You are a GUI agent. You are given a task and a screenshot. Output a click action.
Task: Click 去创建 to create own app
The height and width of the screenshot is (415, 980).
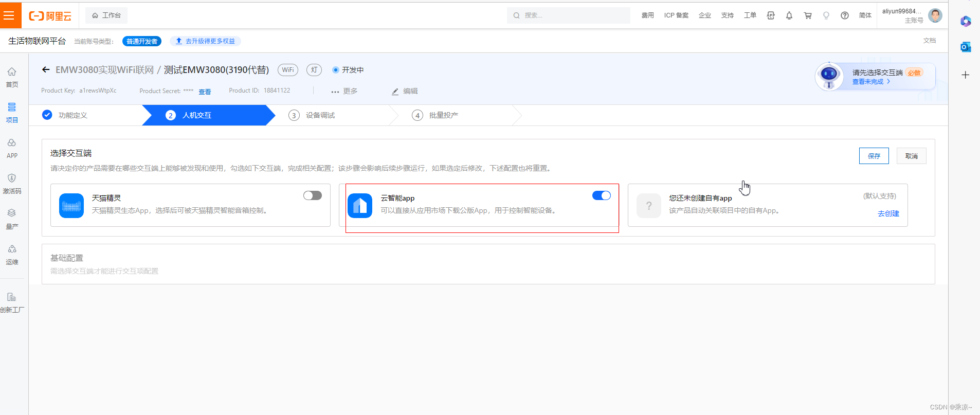point(888,213)
